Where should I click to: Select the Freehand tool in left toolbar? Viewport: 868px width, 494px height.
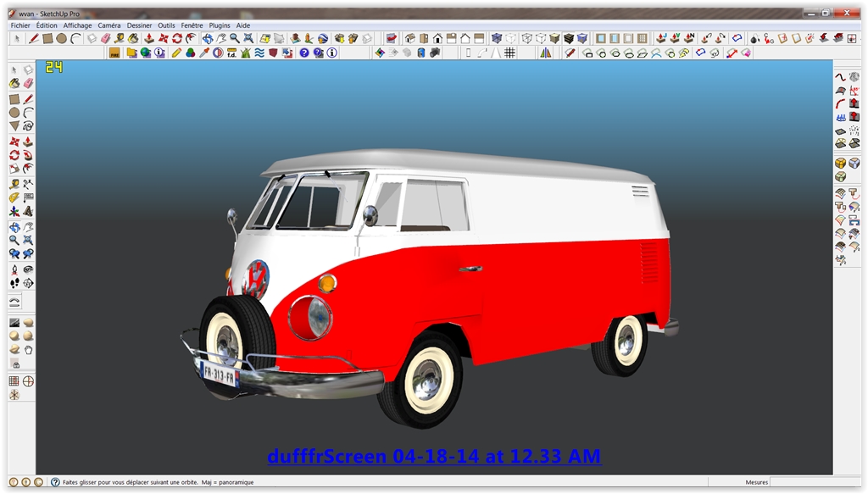(28, 126)
